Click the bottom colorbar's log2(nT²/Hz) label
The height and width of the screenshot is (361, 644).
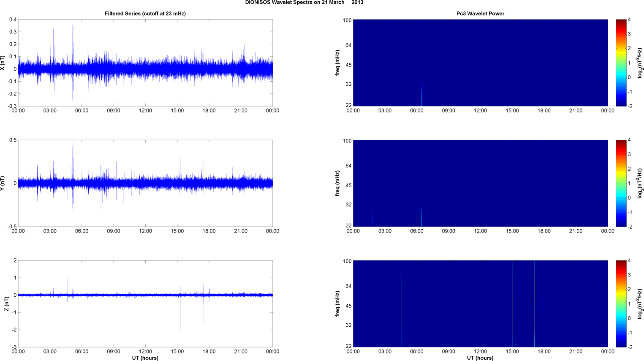click(640, 304)
